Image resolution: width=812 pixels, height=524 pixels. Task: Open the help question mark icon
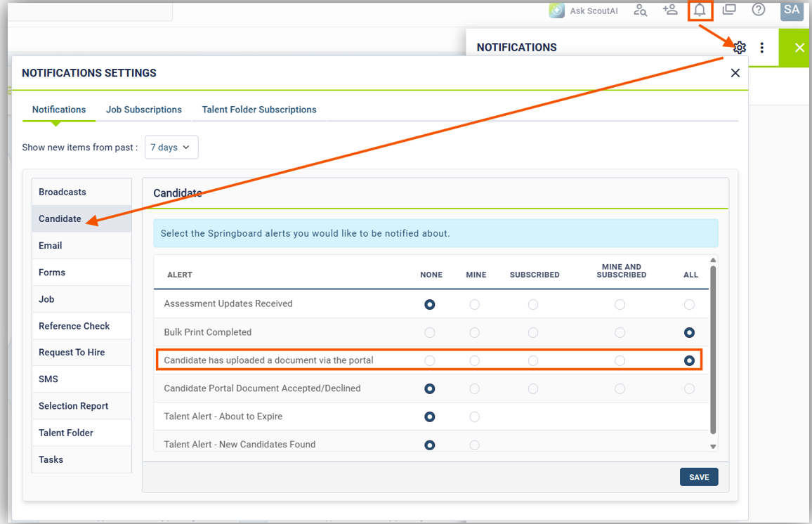click(759, 10)
